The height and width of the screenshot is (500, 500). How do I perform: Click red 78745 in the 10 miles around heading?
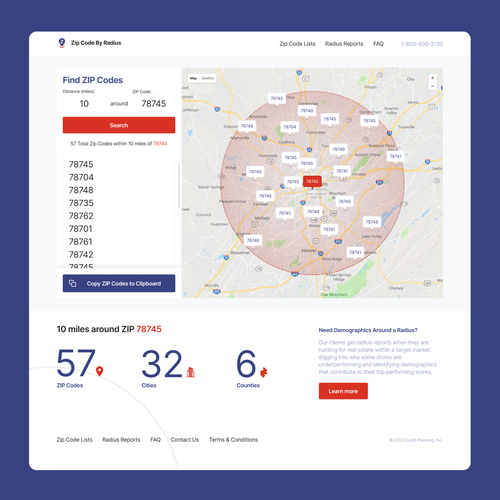[x=149, y=329]
